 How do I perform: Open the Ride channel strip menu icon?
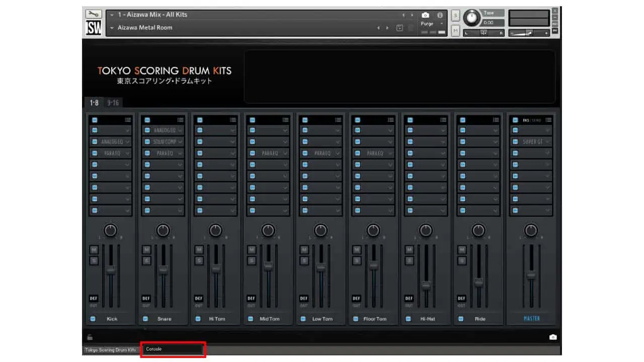tap(496, 120)
